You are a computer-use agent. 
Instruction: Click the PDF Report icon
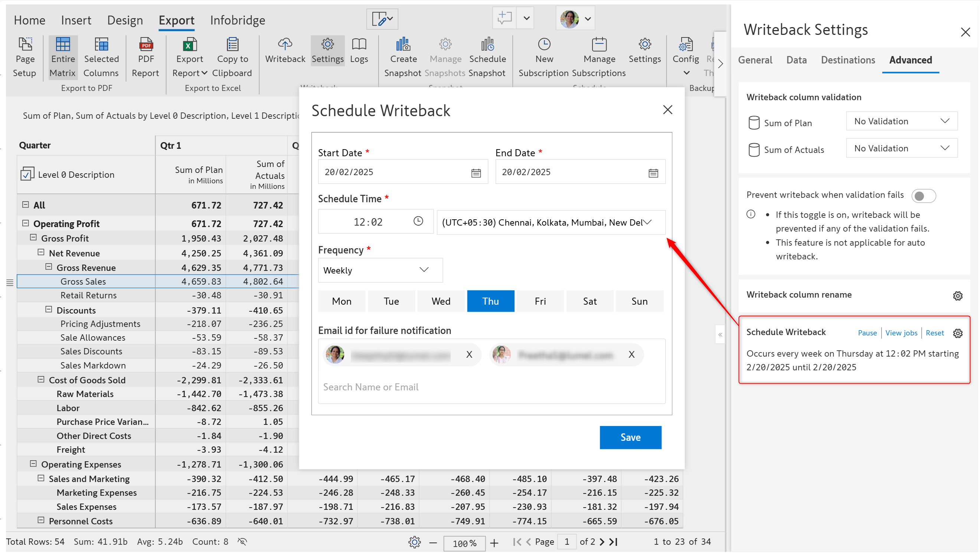[x=146, y=45]
